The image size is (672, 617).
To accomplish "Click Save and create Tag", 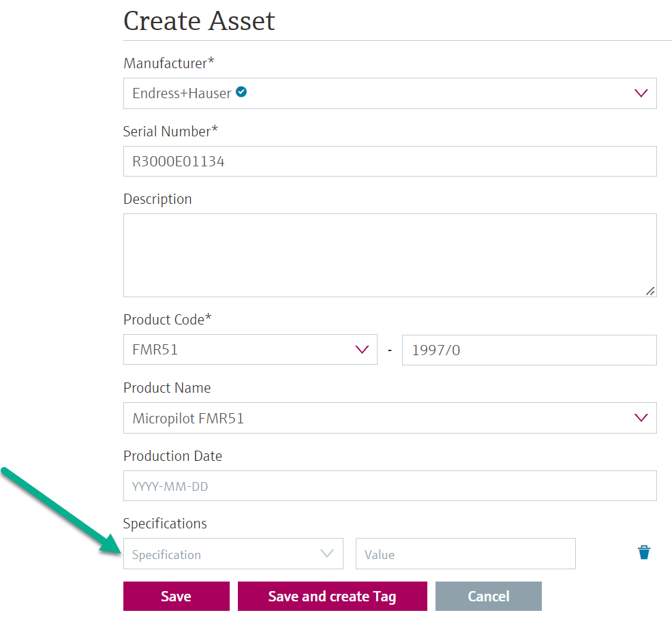I will (x=332, y=597).
